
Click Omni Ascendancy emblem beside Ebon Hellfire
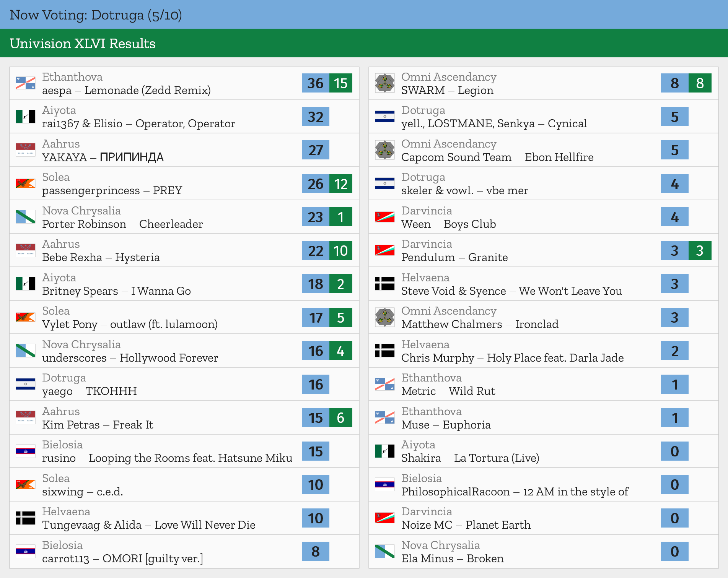(x=385, y=150)
